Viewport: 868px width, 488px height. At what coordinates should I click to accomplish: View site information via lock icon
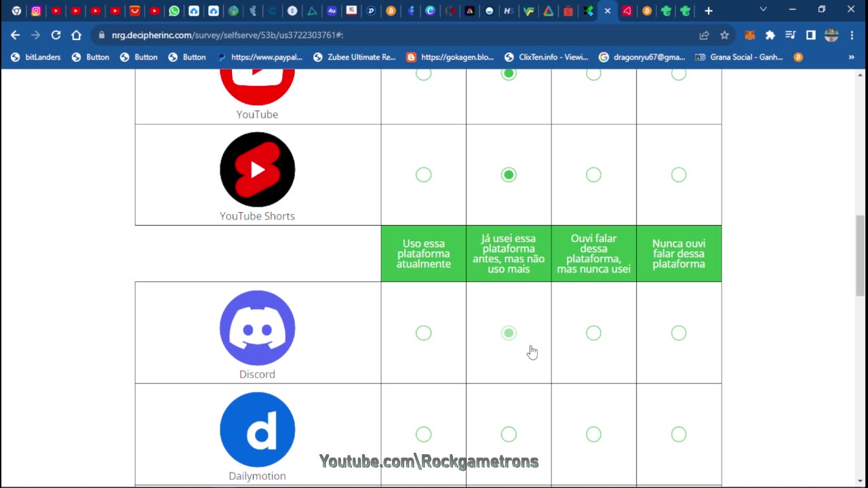coord(102,35)
